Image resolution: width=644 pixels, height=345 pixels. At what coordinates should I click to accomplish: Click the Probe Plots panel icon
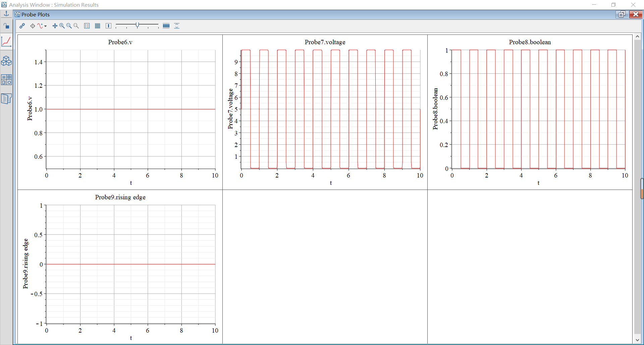click(17, 14)
